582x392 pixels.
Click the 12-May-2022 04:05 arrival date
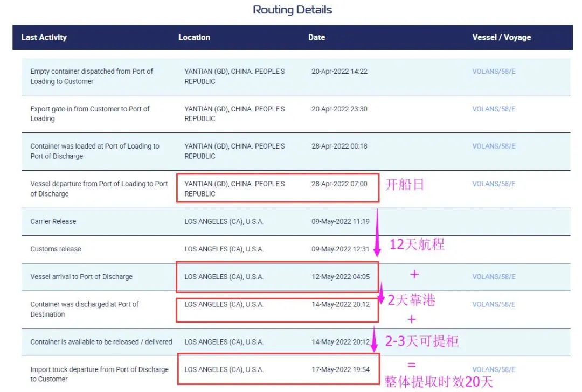340,277
